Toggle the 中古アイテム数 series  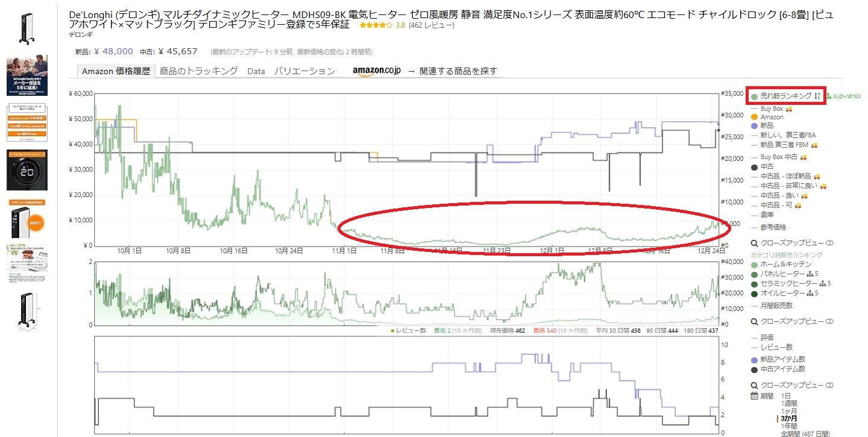(x=778, y=369)
